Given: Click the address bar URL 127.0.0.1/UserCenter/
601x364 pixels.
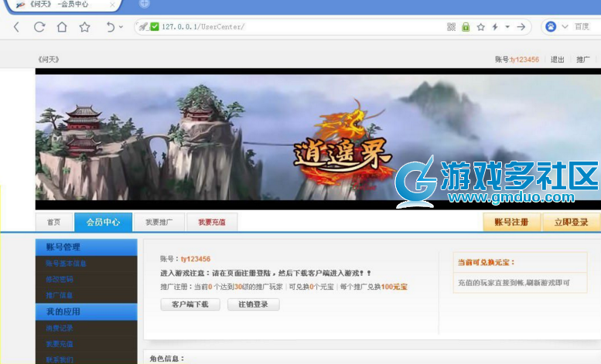Looking at the screenshot, I should click(x=203, y=27).
